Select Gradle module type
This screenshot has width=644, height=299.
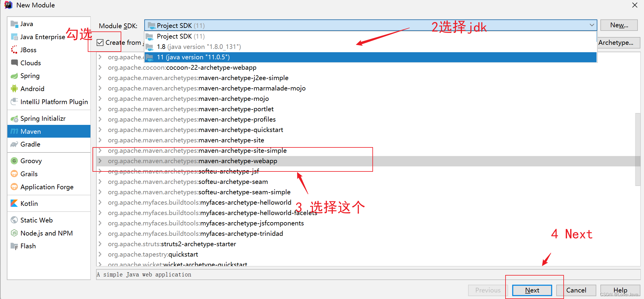49,144
